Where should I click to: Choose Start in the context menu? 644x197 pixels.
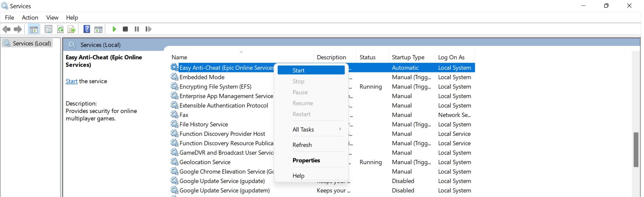click(x=311, y=70)
